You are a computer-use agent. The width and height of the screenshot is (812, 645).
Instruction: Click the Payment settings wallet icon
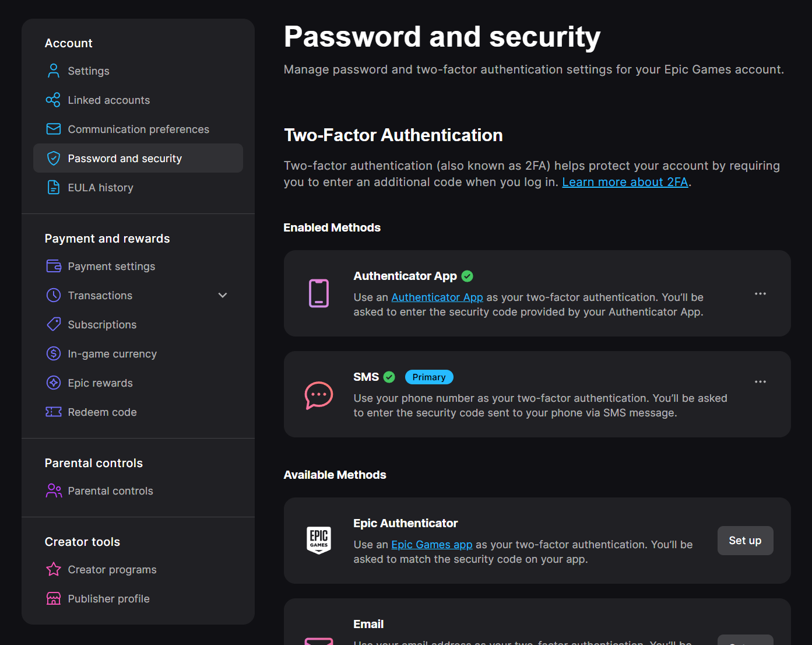coord(54,267)
